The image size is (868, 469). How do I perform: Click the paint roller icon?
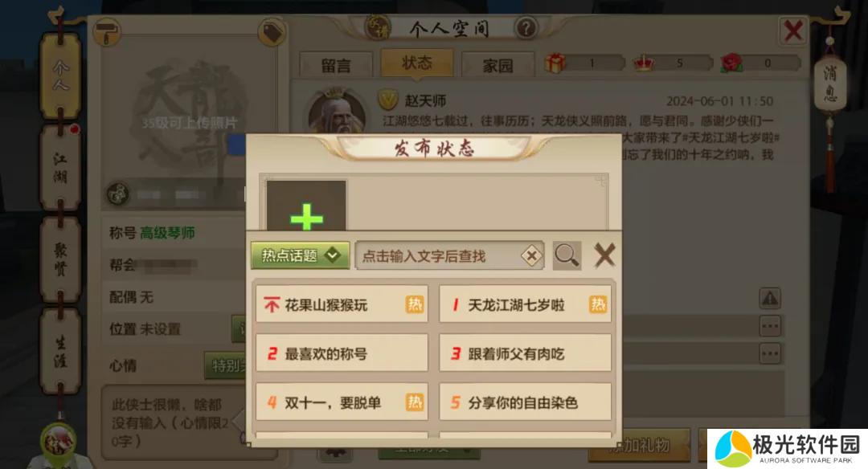pyautogui.click(x=107, y=33)
